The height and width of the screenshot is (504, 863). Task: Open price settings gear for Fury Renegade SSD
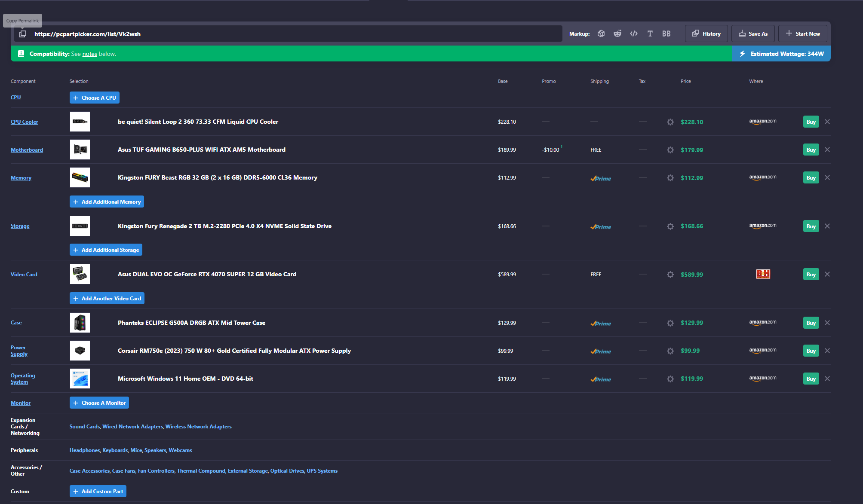(670, 226)
